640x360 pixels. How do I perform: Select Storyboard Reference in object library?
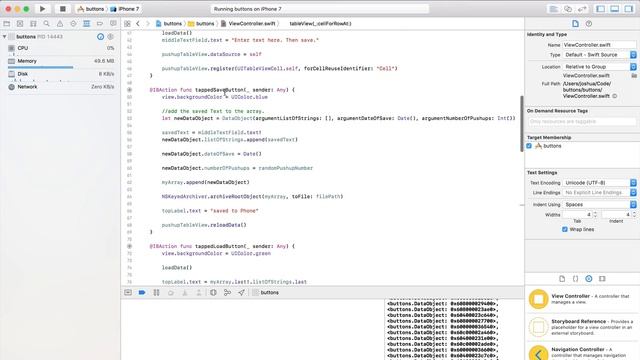click(x=582, y=327)
